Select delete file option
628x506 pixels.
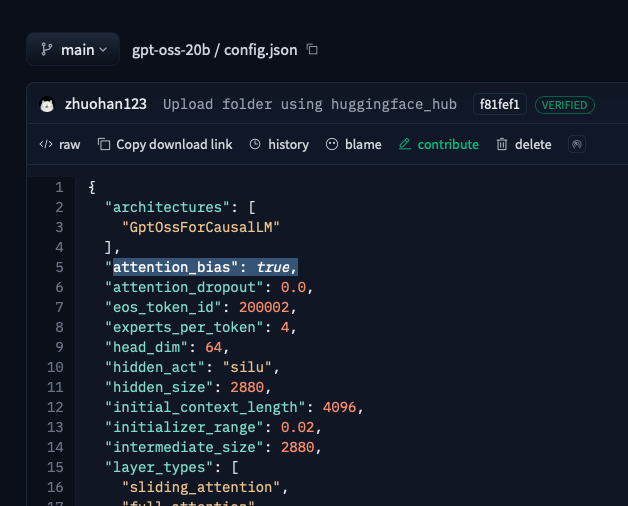click(533, 145)
